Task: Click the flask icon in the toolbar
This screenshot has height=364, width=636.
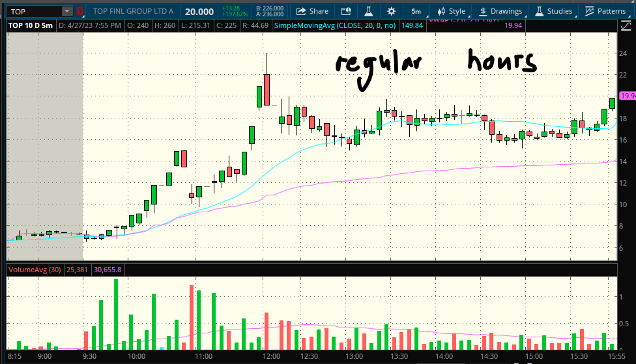Action: point(368,11)
